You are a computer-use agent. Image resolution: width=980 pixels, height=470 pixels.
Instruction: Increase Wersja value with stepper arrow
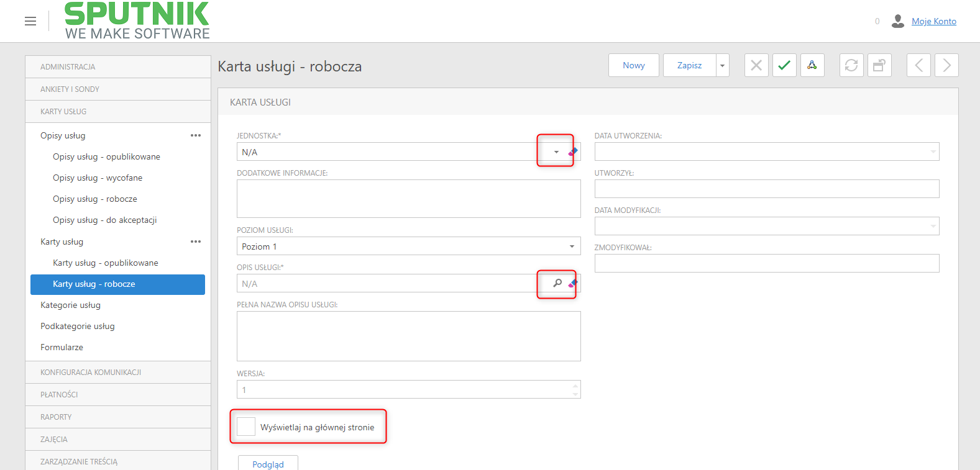click(575, 386)
